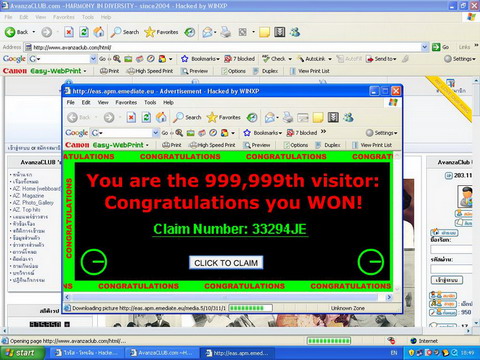This screenshot has height=360, width=480.
Task: Click Refresh icon in popup browser toolbar
Action: coord(146,117)
